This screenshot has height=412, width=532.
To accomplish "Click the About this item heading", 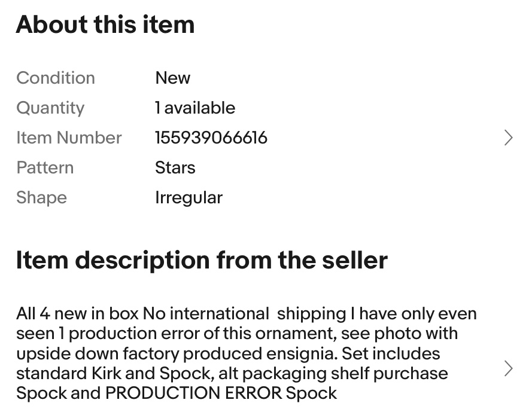I will pos(105,25).
